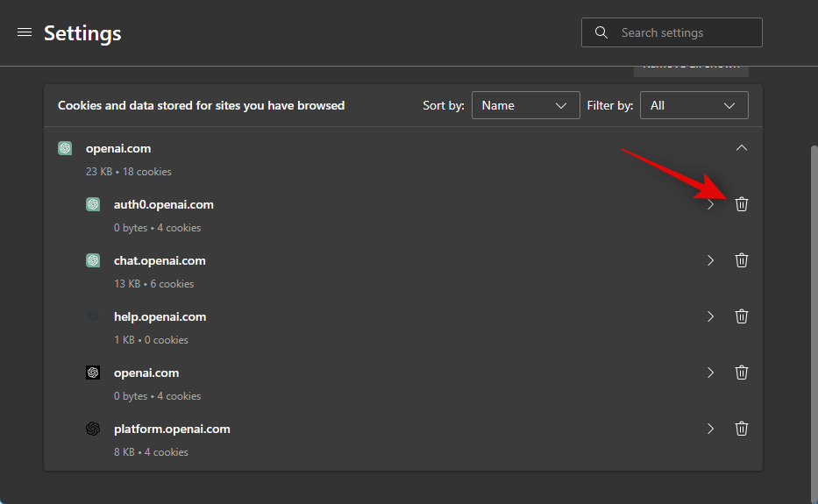Delete the openai.com sub-entry cookies
The height and width of the screenshot is (504, 818).
[741, 373]
